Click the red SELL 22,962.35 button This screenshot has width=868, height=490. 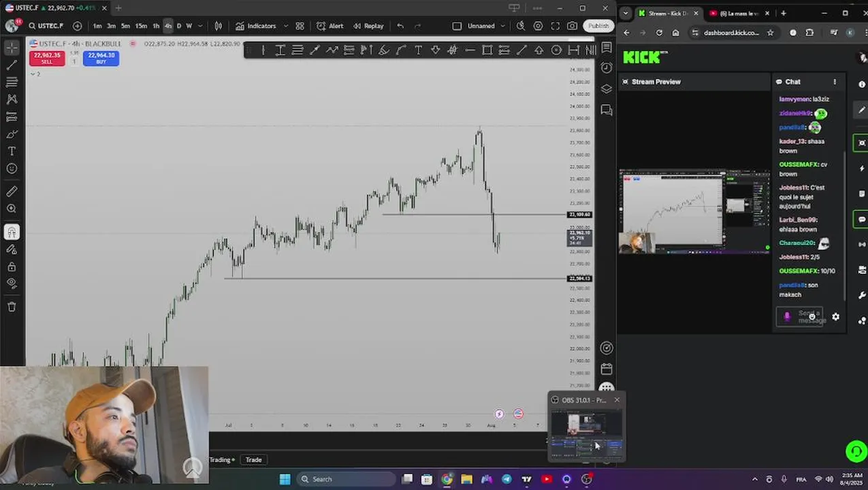tap(46, 58)
